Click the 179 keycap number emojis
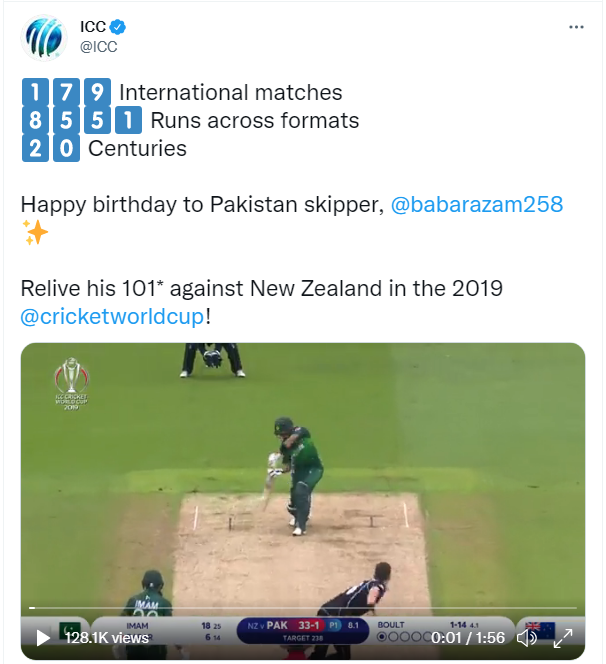 (65, 93)
